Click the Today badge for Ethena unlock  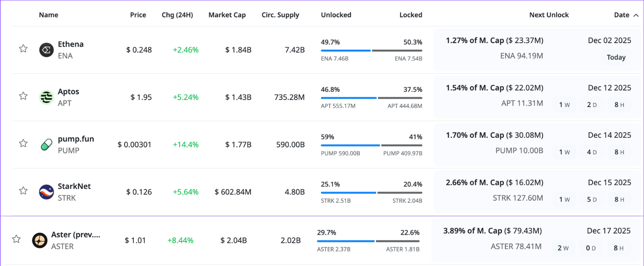(616, 58)
